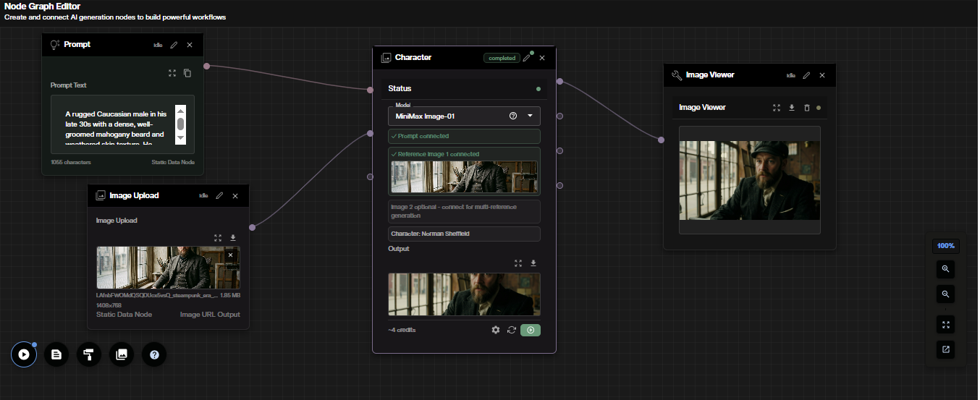Expand the Prompt text to fullscreen
The image size is (980, 400).
pos(172,73)
